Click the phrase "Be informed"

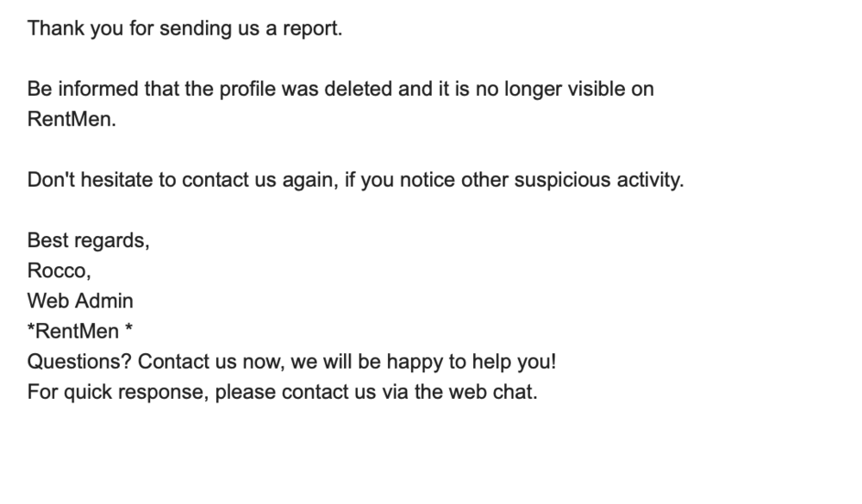76,89
